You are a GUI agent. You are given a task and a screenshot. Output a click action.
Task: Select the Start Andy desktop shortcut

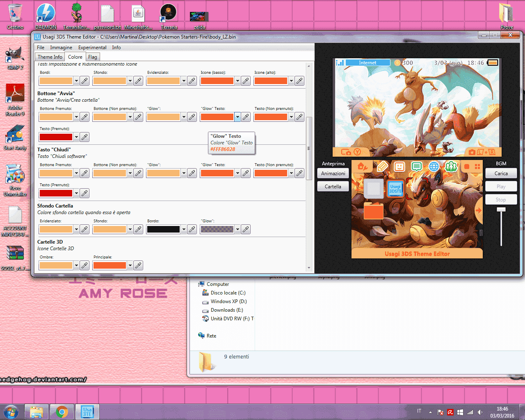pyautogui.click(x=15, y=138)
